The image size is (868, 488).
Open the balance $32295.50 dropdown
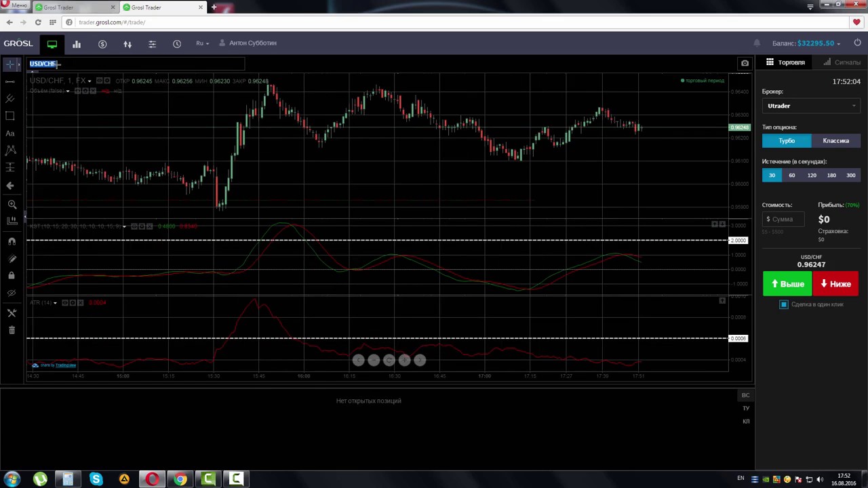tap(818, 43)
